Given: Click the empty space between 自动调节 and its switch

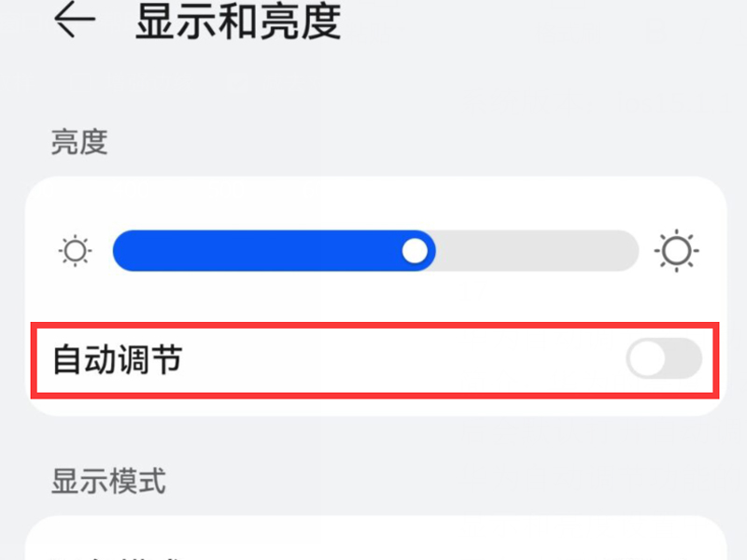Looking at the screenshot, I should click(402, 359).
